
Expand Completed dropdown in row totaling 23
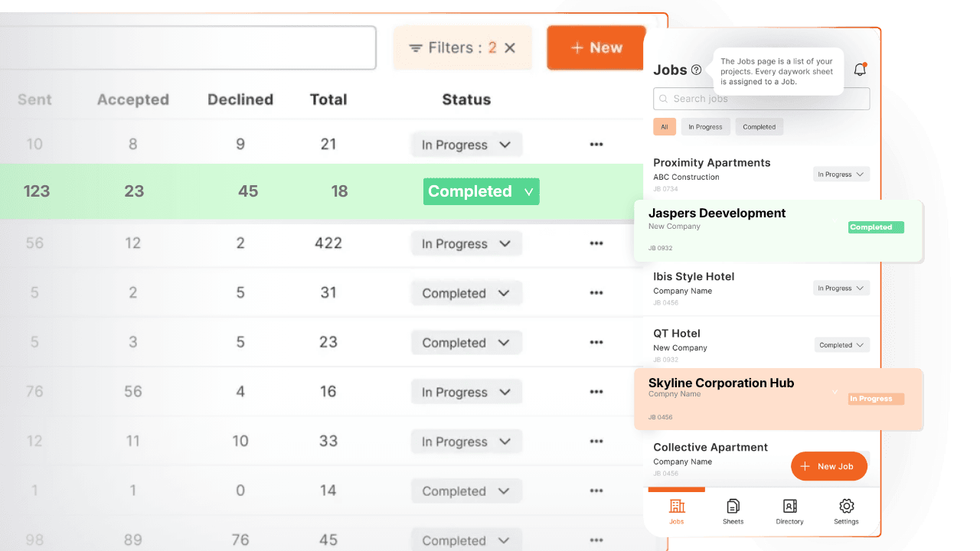466,343
